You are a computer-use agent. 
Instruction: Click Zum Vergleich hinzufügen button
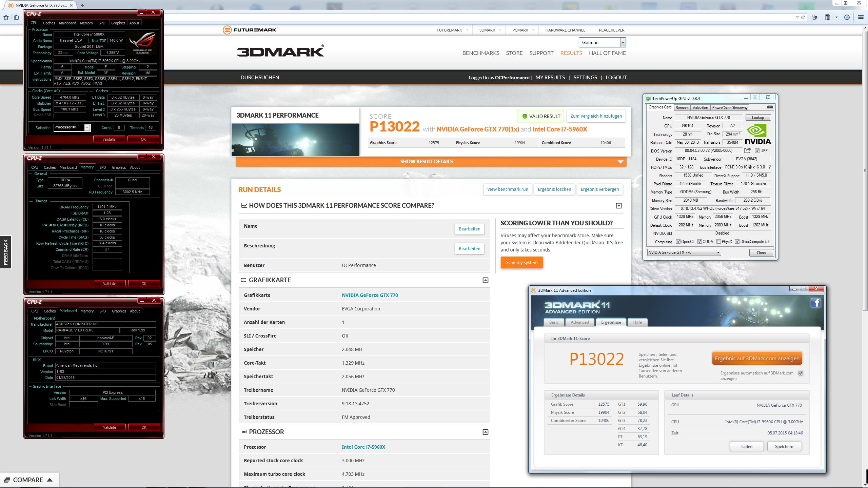[x=596, y=116]
